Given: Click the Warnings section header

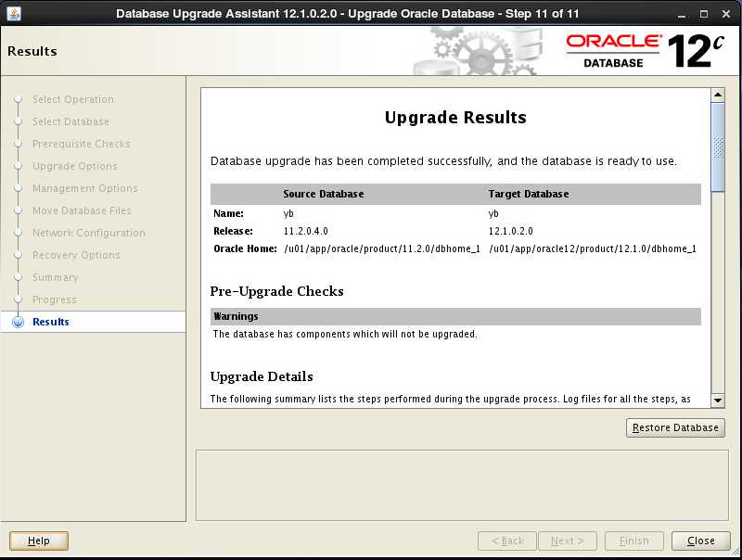Looking at the screenshot, I should 455,316.
